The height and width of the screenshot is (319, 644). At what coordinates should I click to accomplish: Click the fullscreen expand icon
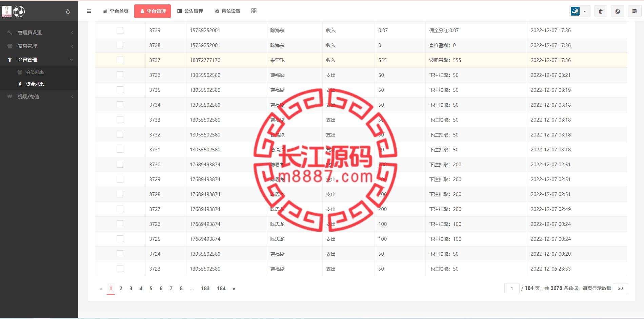(x=618, y=11)
